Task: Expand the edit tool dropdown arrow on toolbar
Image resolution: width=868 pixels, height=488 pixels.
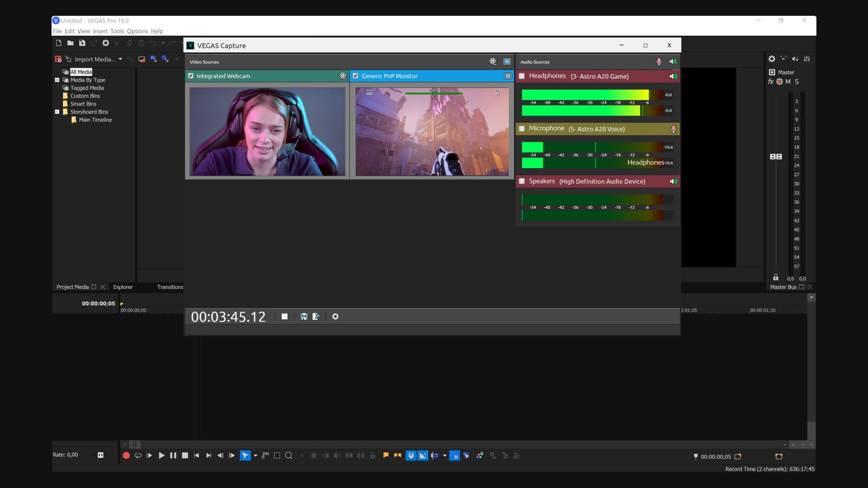Action: 255,455
